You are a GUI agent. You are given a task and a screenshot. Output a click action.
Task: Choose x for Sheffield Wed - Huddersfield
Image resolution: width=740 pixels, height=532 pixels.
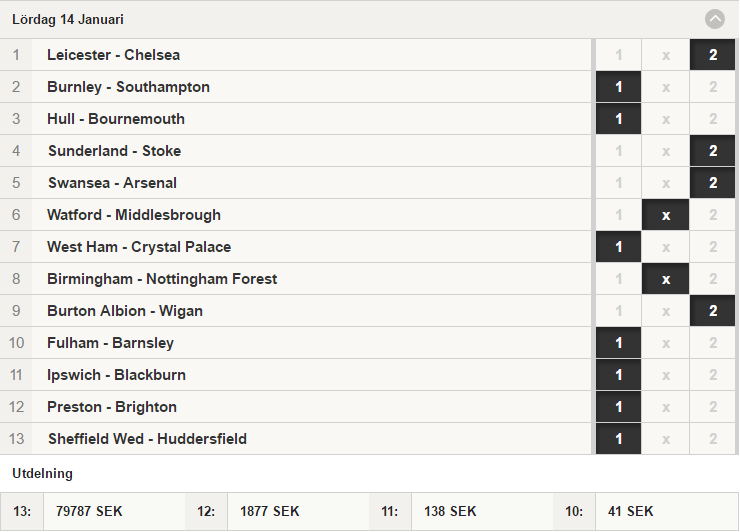665,439
